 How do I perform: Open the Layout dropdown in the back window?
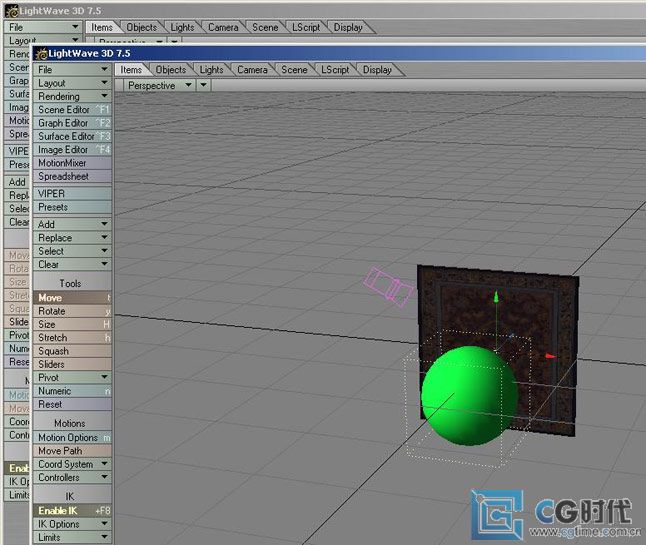[43, 40]
